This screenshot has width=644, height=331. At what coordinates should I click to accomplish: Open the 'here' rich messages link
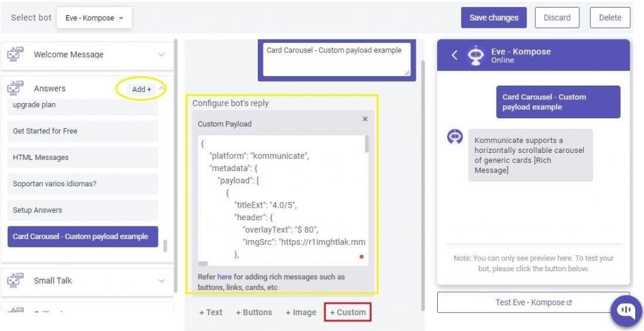[x=225, y=277]
